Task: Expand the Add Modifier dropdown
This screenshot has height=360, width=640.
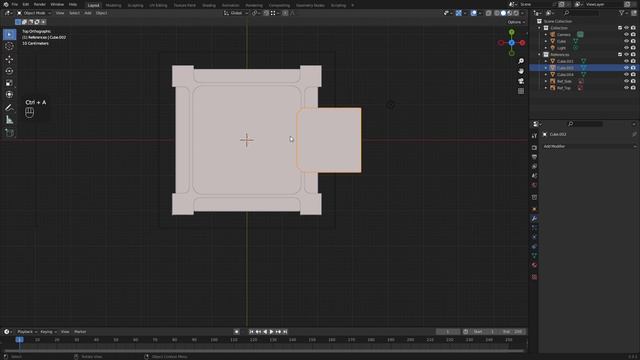Action: click(x=589, y=146)
